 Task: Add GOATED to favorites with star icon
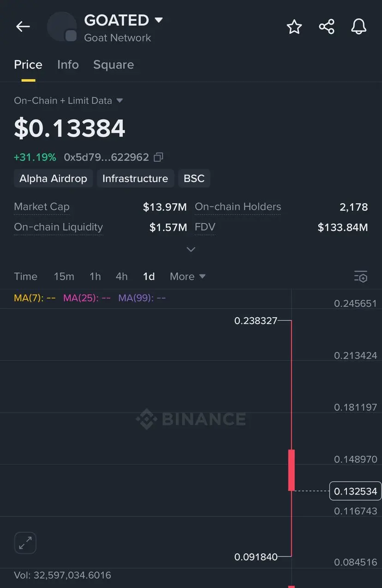294,27
